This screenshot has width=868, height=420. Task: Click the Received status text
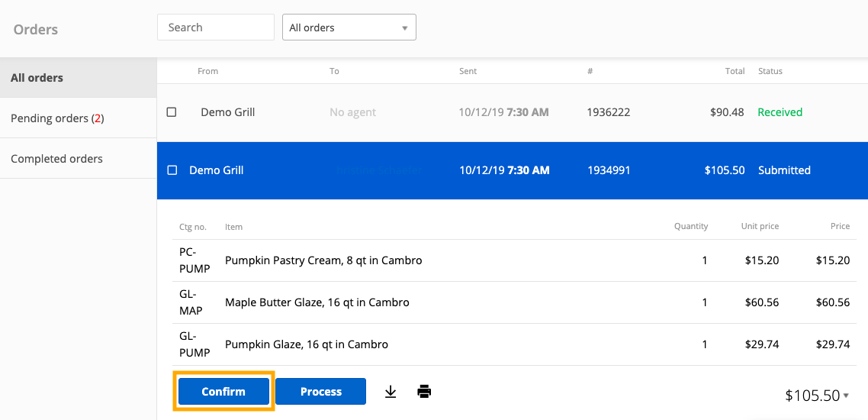(x=780, y=112)
